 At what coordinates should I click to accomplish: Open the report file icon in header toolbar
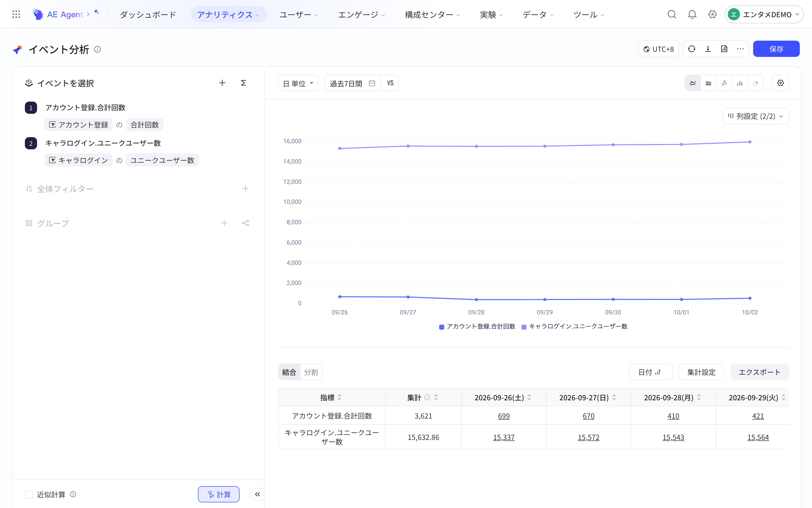[724, 49]
